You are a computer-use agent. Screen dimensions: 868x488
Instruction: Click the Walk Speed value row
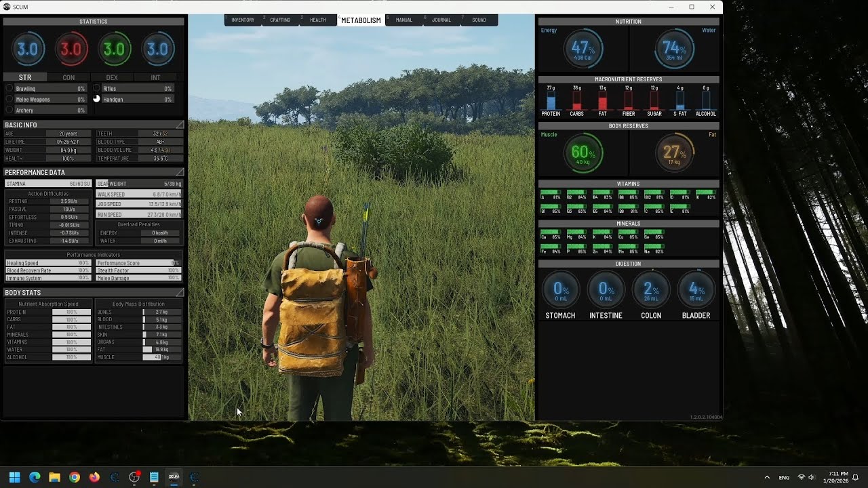pos(139,195)
